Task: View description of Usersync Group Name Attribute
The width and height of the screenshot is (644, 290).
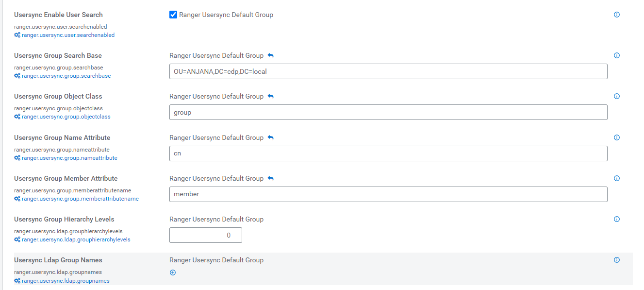Action: [x=617, y=137]
